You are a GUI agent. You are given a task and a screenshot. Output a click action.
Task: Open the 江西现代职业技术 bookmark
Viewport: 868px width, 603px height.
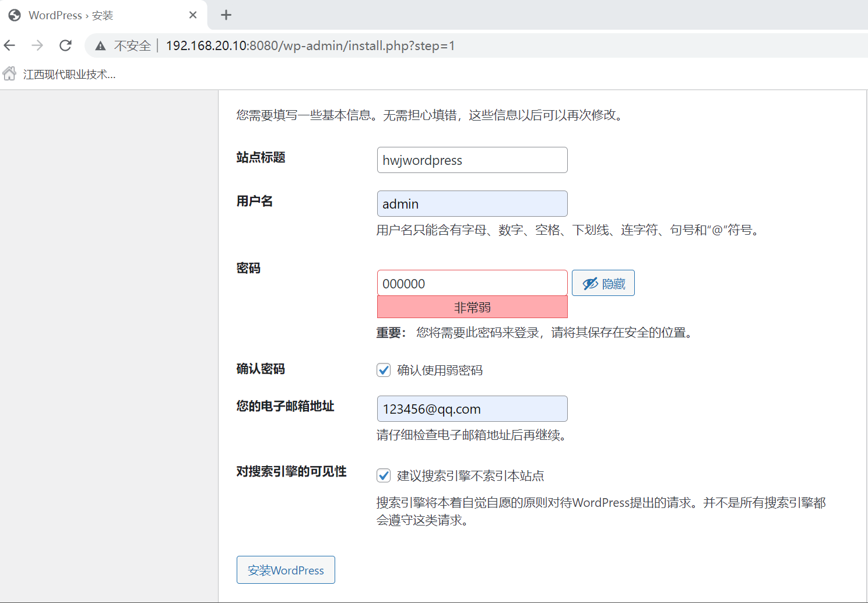click(x=59, y=74)
